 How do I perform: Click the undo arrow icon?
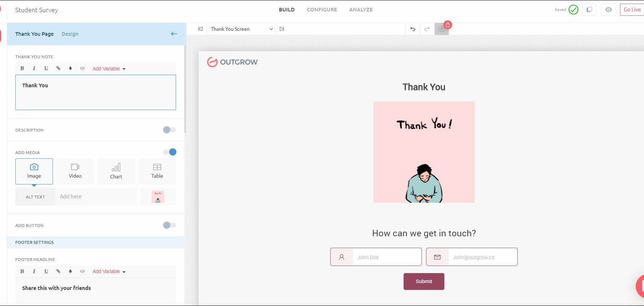point(413,29)
